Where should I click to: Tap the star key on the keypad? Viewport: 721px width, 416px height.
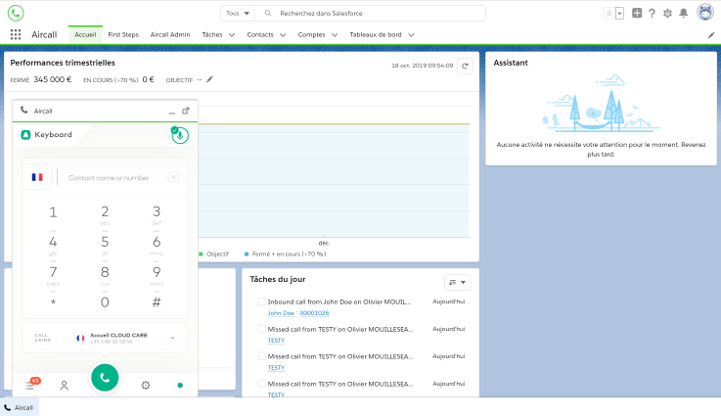point(53,302)
